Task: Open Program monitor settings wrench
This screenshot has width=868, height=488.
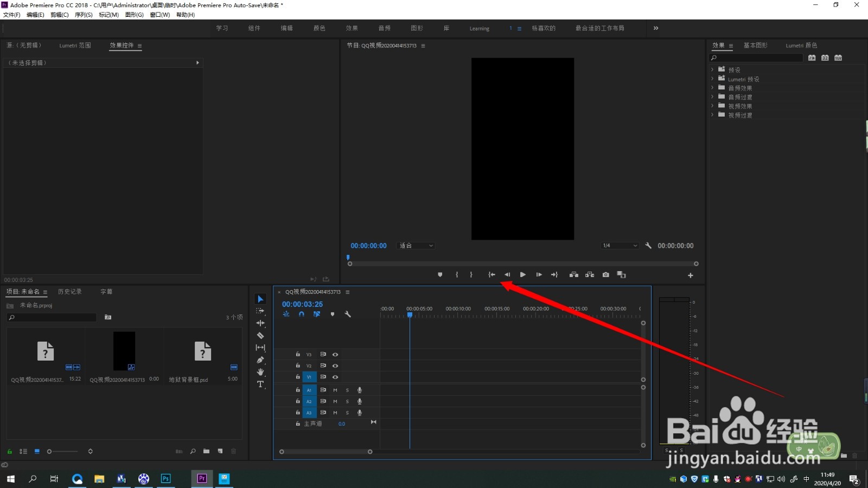Action: tap(648, 246)
